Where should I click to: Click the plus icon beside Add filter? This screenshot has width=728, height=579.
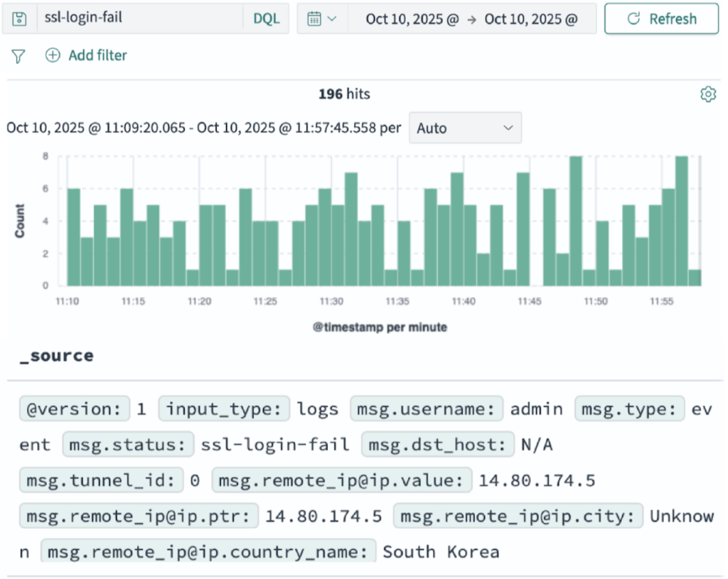(x=52, y=55)
